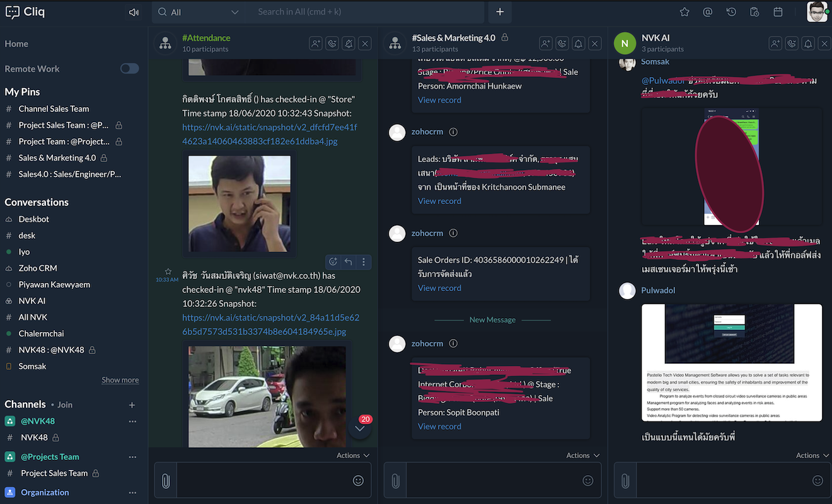Star the 10:33 AM message
The image size is (832, 504).
(168, 272)
